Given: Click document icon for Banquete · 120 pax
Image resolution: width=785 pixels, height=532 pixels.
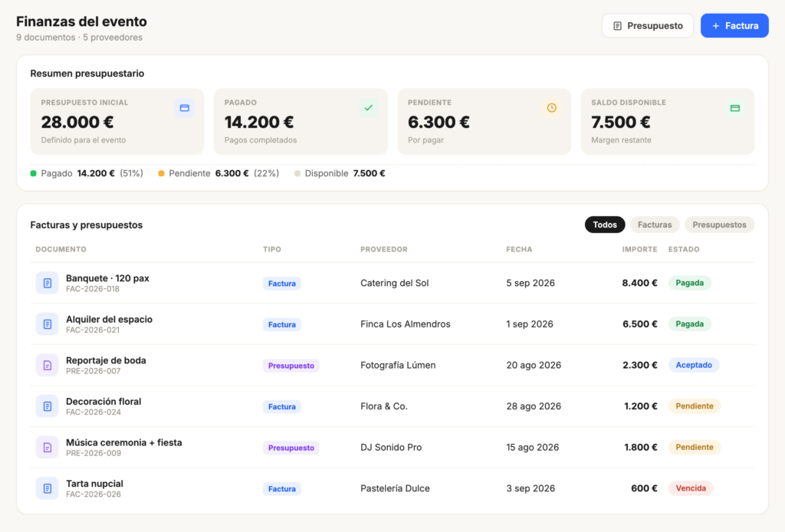Looking at the screenshot, I should coord(47,284).
